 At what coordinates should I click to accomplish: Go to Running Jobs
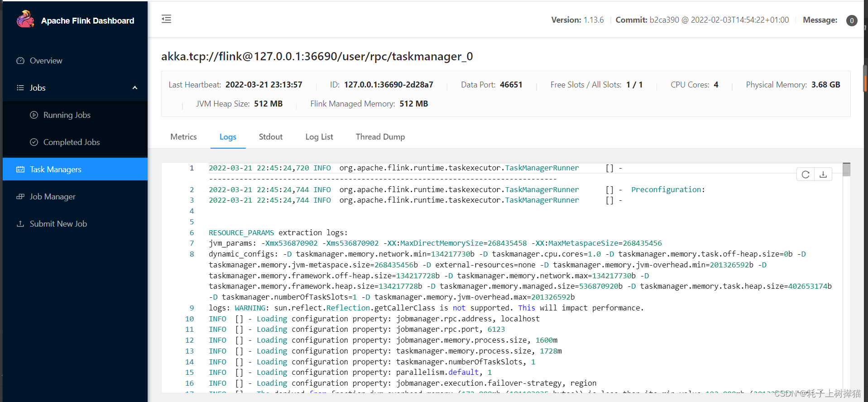(75, 115)
